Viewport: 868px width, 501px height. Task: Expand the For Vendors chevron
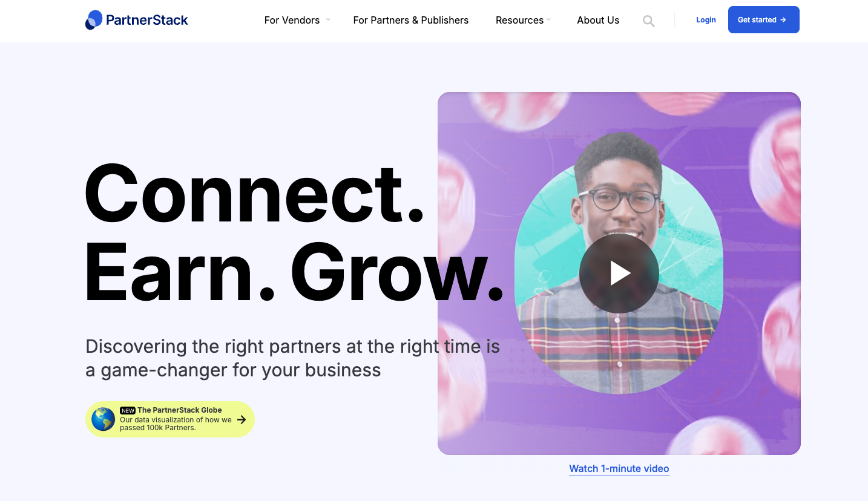[x=328, y=19]
